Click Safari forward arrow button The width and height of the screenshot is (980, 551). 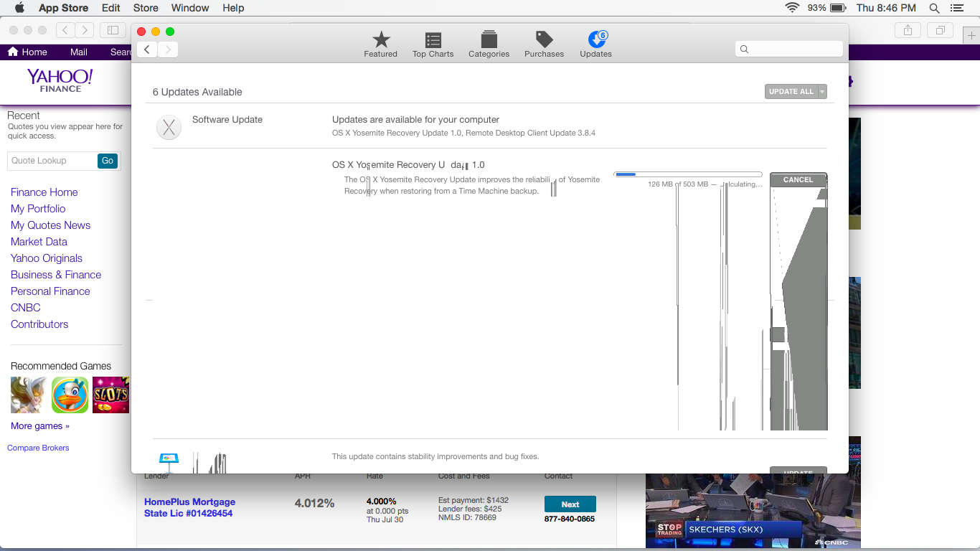tap(85, 30)
